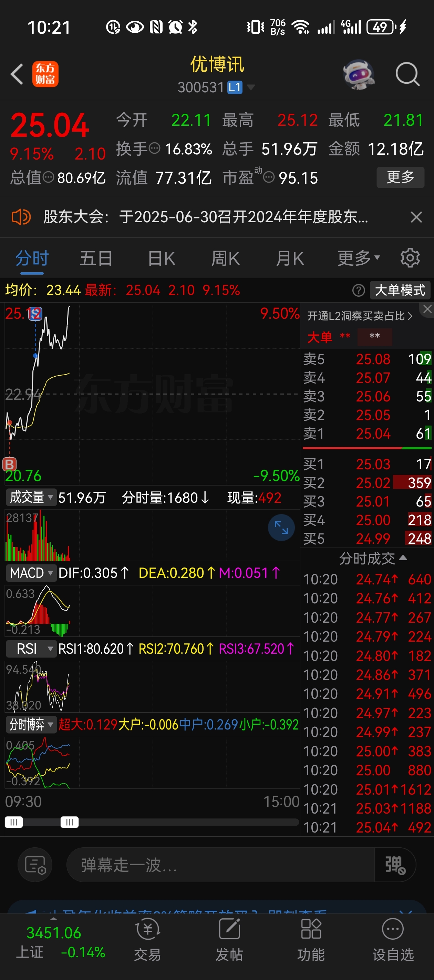Viewport: 434px width, 980px height.
Task: Tap the 更多 quote details button
Action: pos(400,177)
